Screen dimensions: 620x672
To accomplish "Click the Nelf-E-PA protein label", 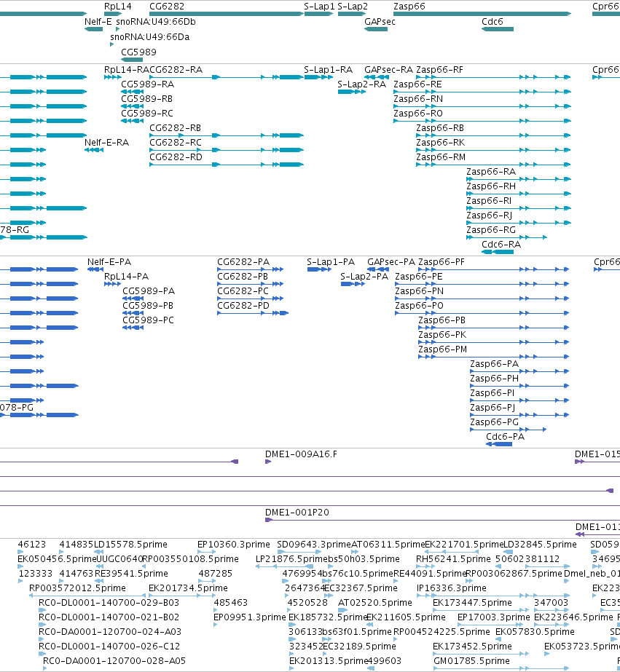I will pos(109,262).
